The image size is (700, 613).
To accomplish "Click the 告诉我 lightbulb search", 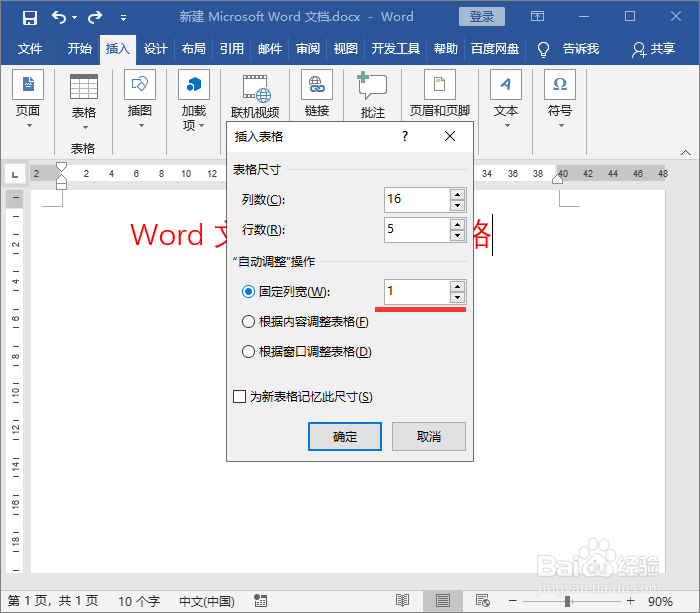I will point(568,49).
